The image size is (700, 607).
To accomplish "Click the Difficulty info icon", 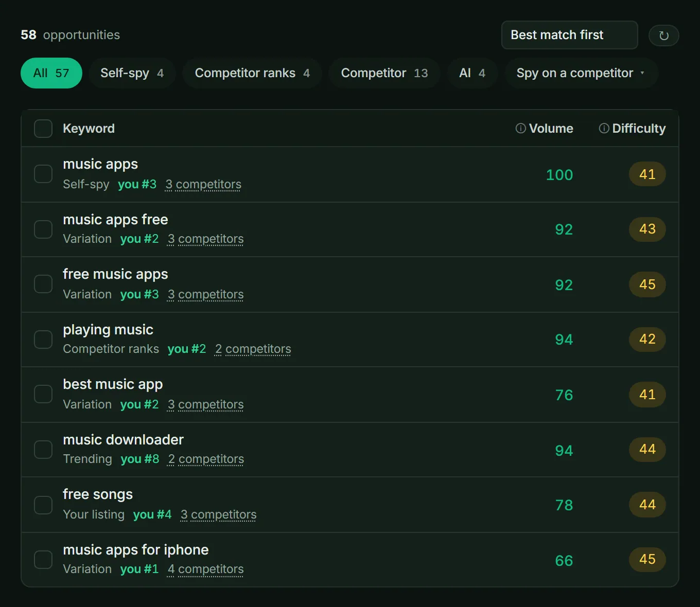I will [604, 128].
